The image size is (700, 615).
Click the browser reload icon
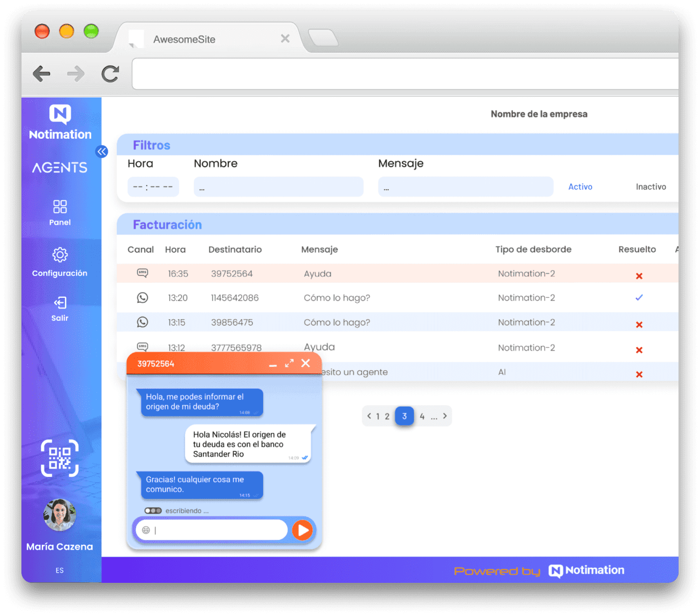tap(110, 74)
